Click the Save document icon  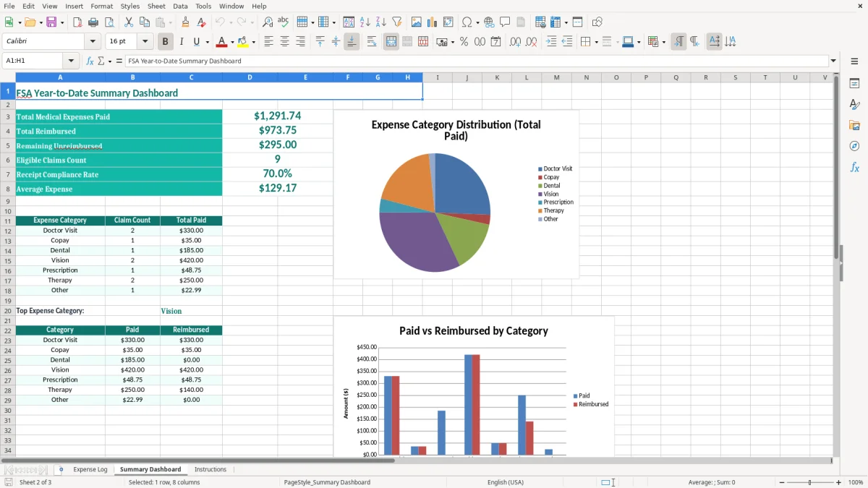(x=51, y=22)
